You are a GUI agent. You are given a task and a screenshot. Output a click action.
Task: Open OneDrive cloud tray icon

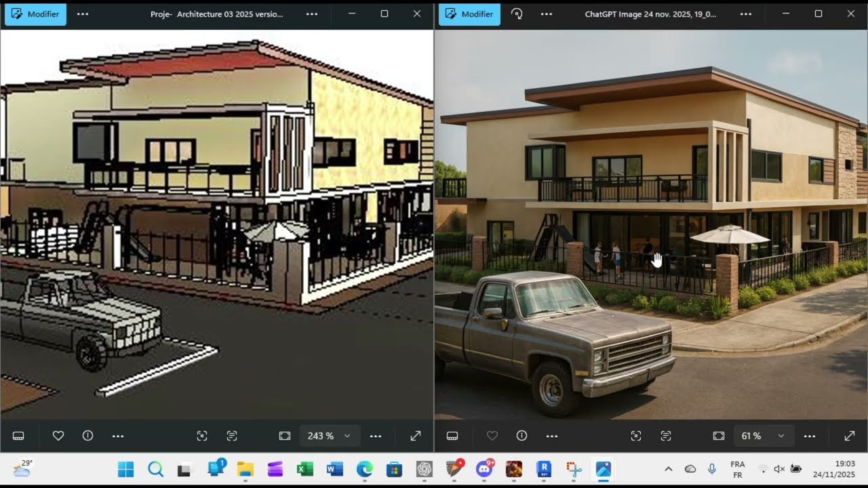pyautogui.click(x=690, y=469)
